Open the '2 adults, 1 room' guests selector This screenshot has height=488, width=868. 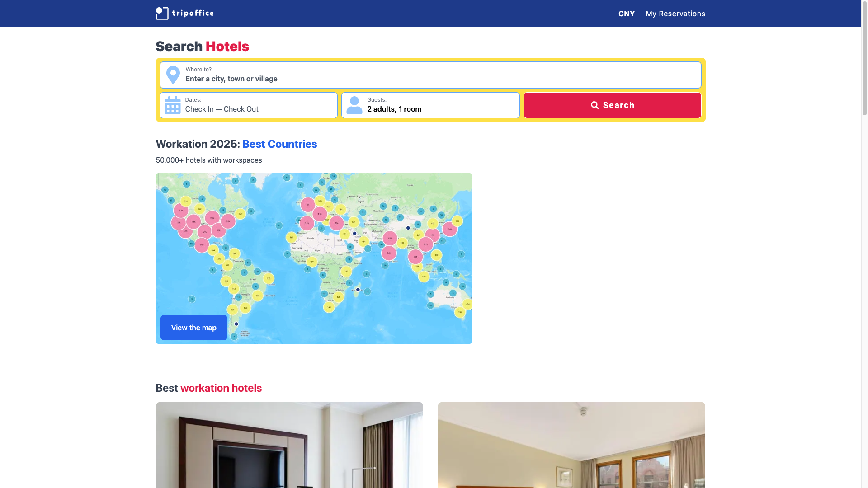[430, 105]
